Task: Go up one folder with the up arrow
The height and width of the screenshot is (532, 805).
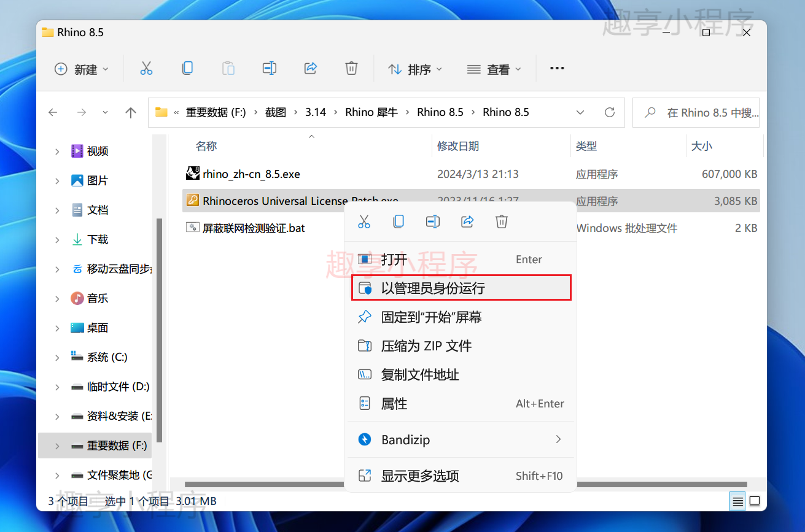Action: 130,112
